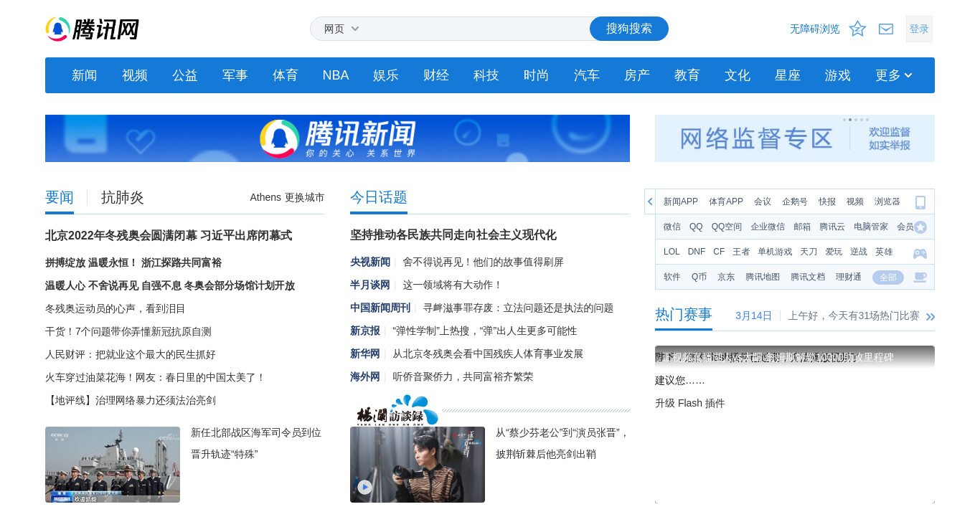Click the double-chevron icon next to 热门赛事 info
The image size is (980, 522).
point(930,316)
